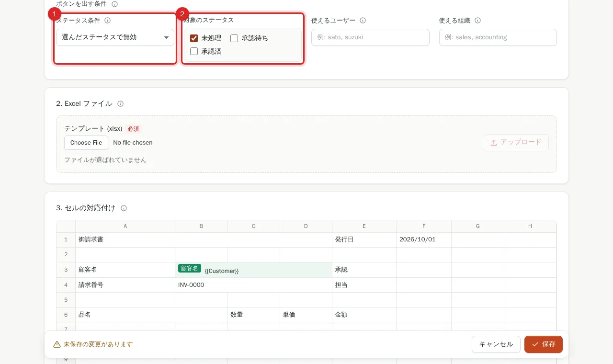The height and width of the screenshot is (364, 613).
Task: Click the green 顧客名 mapping tag
Action: 190,269
